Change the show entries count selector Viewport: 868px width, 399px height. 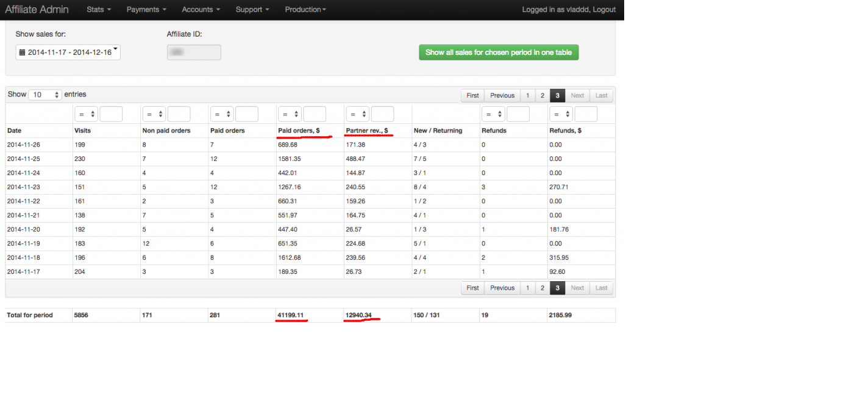(45, 95)
